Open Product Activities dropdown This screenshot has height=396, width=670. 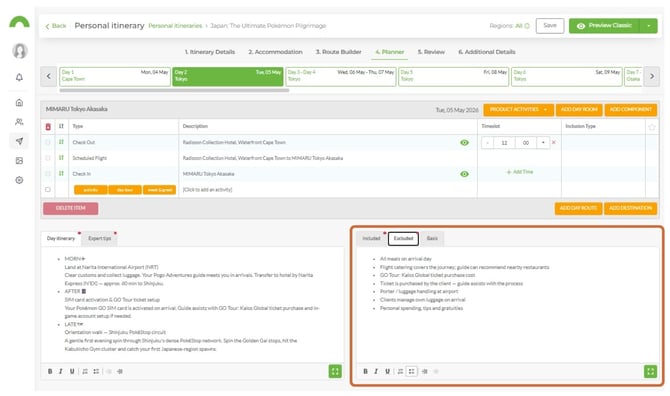point(518,110)
